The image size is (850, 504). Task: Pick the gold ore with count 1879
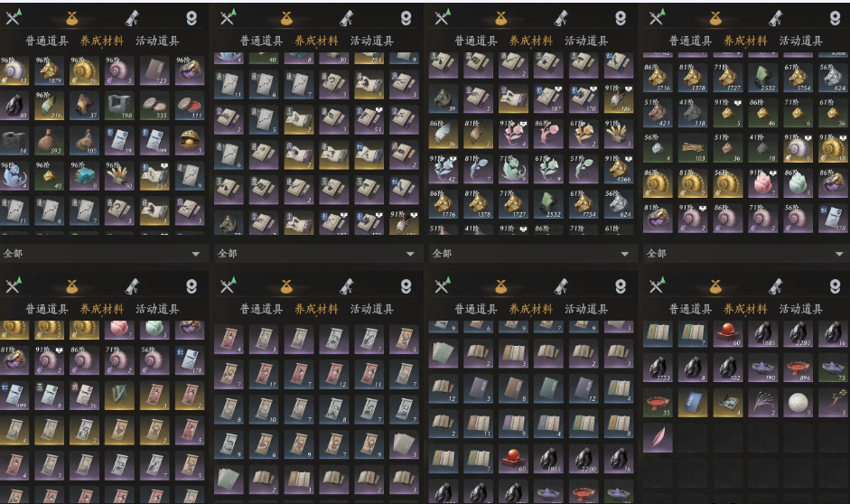(x=50, y=70)
